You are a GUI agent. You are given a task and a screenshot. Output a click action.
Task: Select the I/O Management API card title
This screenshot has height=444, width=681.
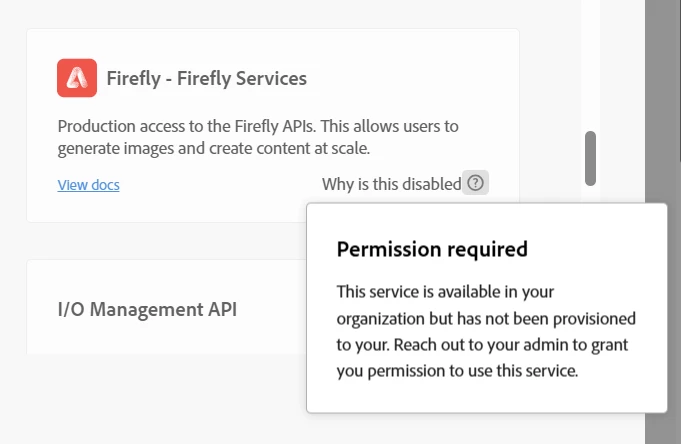pos(147,309)
